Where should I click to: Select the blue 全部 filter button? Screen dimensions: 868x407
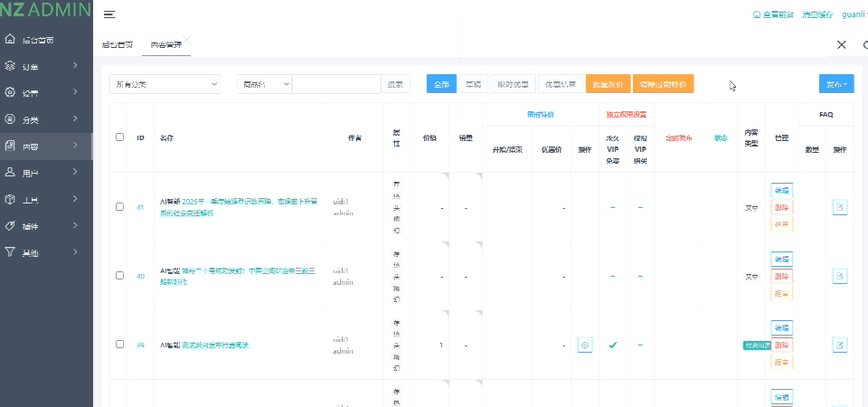441,84
